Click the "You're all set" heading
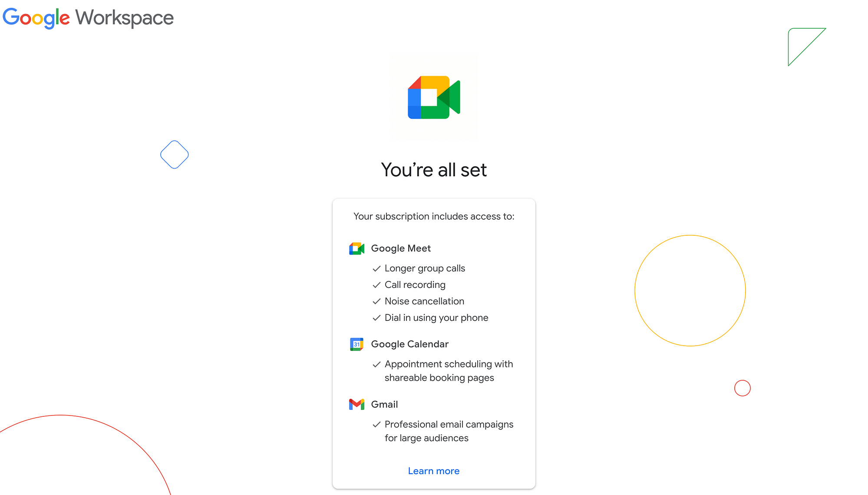 tap(434, 170)
